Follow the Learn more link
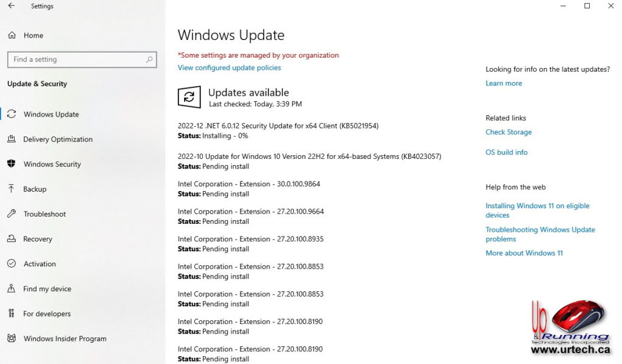This screenshot has width=622, height=364. point(504,83)
